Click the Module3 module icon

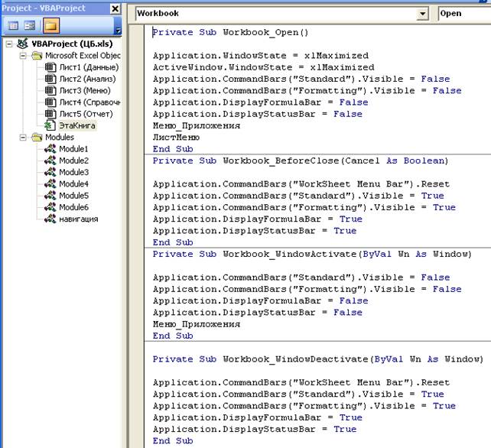[50, 172]
